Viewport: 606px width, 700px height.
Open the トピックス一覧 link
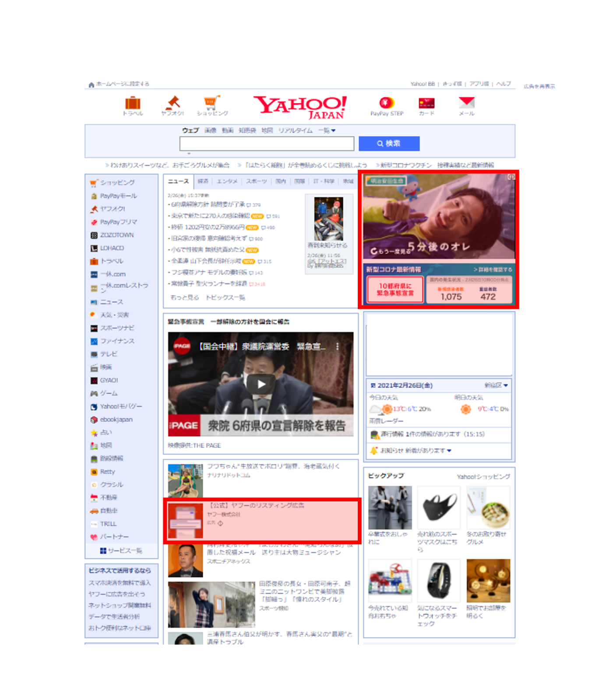point(225,297)
